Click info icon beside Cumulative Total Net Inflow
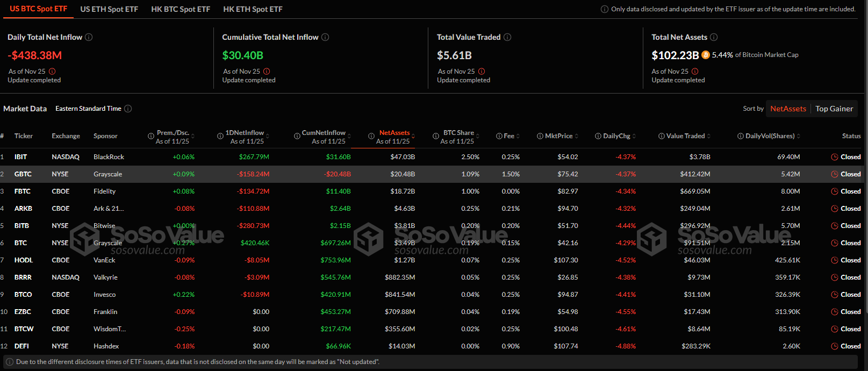 coord(325,37)
